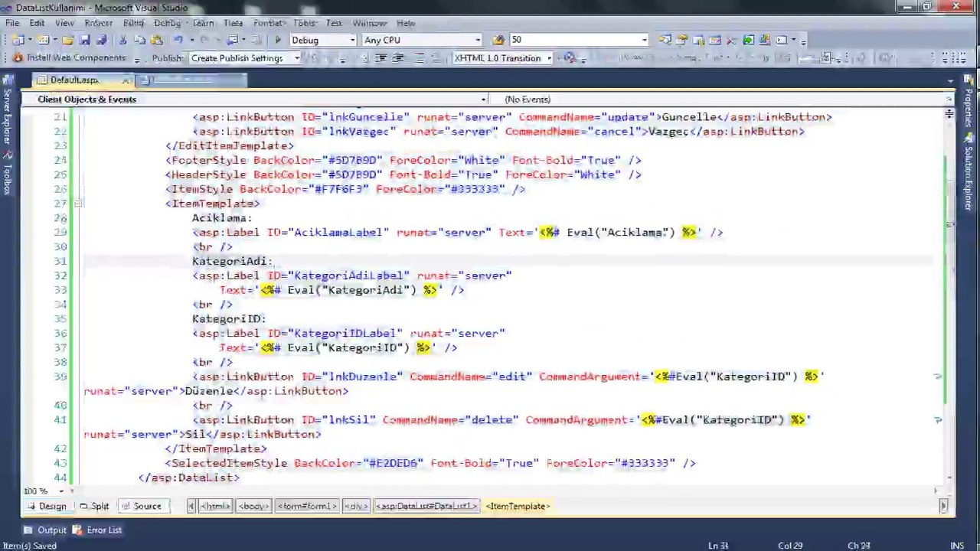Viewport: 980px width, 551px height.
Task: Open the View menu
Action: tap(64, 23)
